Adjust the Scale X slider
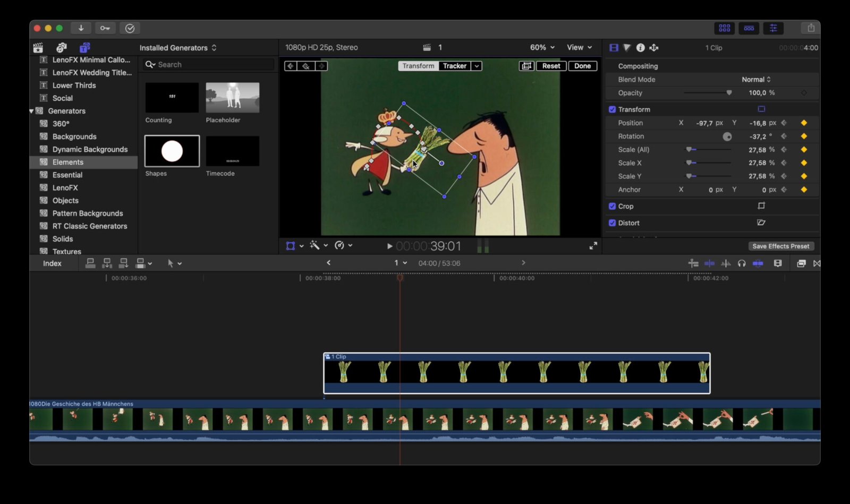Viewport: 850px width, 504px height. point(708,163)
